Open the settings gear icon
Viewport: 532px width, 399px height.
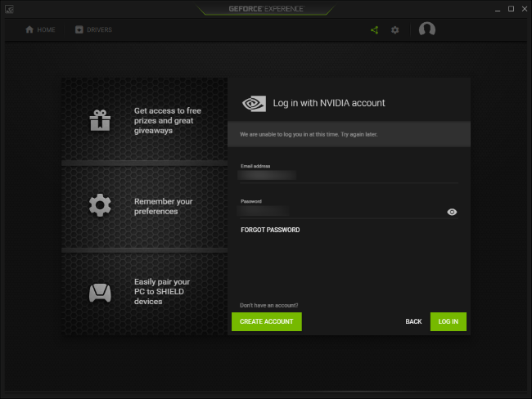pyautogui.click(x=395, y=30)
